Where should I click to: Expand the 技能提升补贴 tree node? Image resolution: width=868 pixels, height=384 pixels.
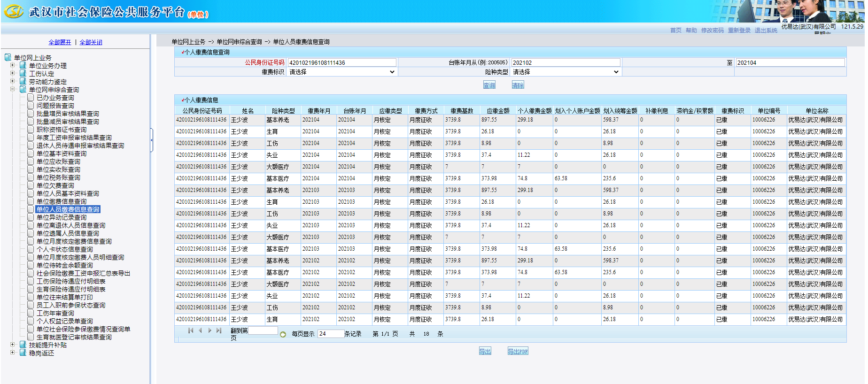pos(13,345)
